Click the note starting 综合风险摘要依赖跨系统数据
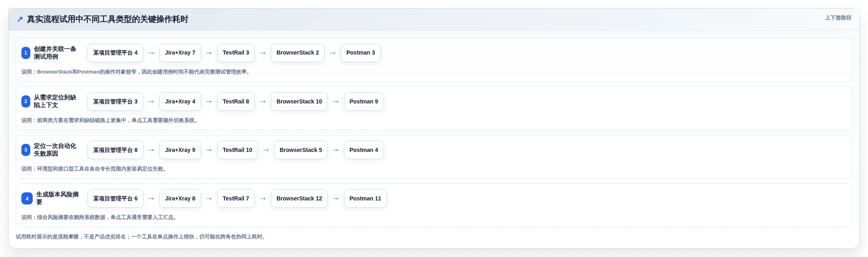868x257 pixels. pyautogui.click(x=100, y=217)
